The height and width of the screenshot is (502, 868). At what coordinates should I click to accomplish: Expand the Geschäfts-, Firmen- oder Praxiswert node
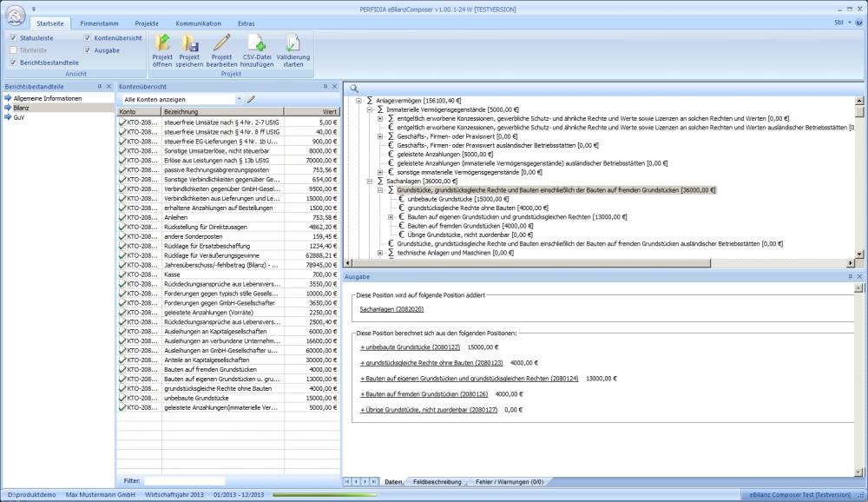click(x=380, y=136)
